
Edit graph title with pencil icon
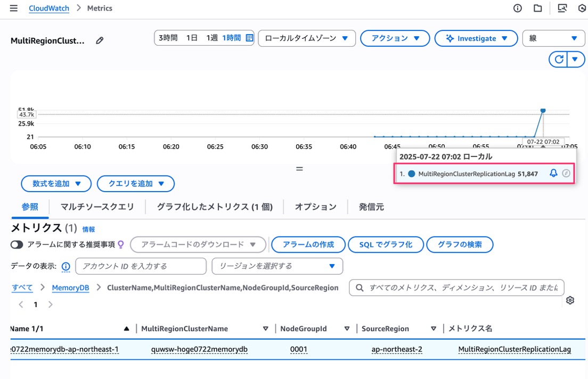click(x=100, y=40)
